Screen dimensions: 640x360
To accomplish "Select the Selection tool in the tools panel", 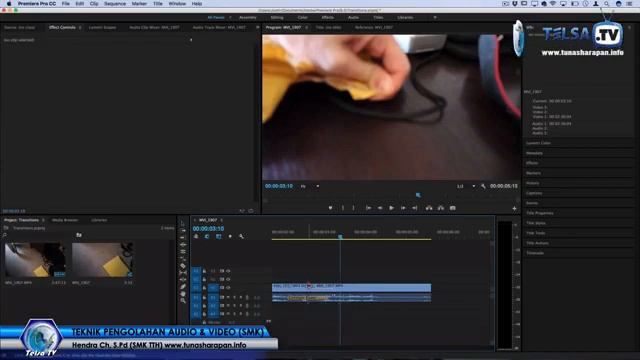I will tap(183, 224).
